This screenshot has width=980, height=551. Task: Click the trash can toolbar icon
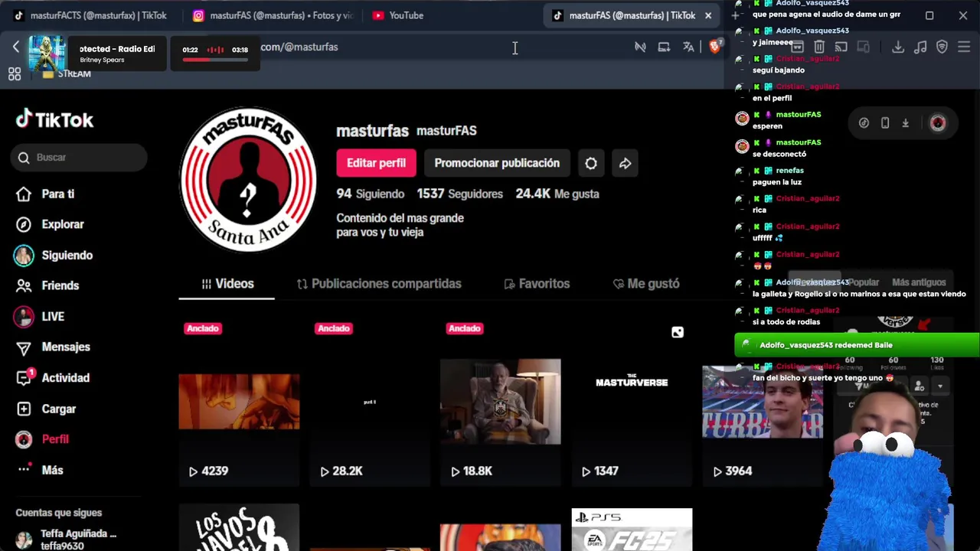coord(819,47)
